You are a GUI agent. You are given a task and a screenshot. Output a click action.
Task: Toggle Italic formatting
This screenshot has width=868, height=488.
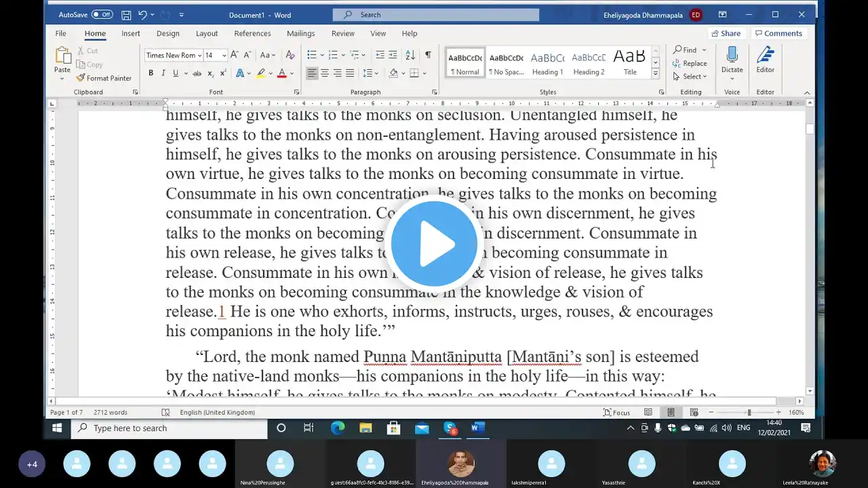coord(163,73)
